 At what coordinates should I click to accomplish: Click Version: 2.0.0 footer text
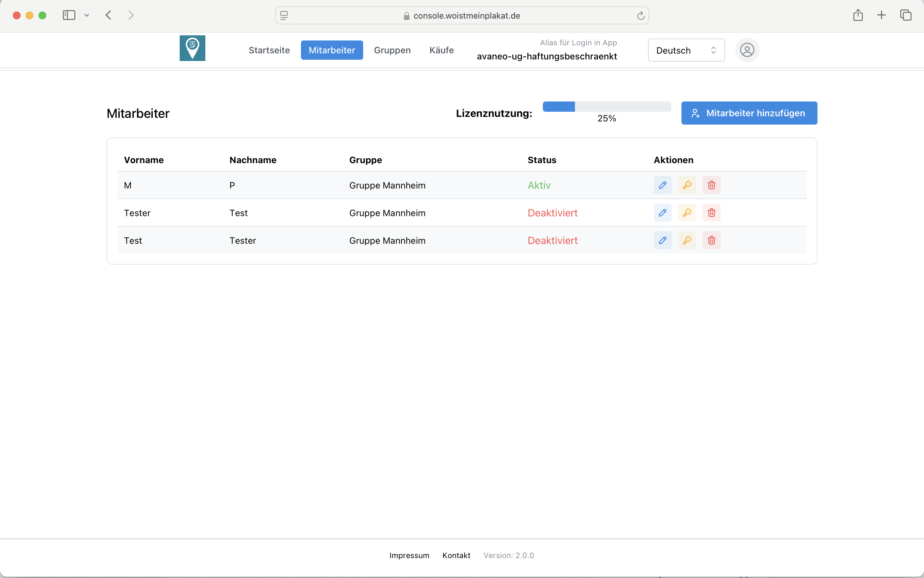coord(509,556)
